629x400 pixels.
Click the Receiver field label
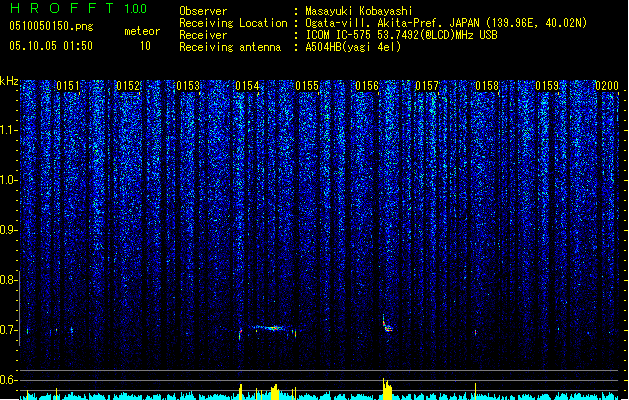203,35
